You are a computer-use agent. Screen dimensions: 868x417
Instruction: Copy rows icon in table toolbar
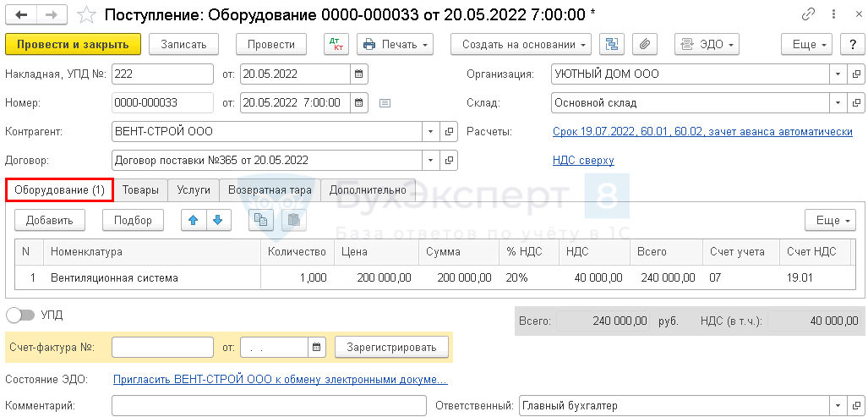click(x=261, y=220)
